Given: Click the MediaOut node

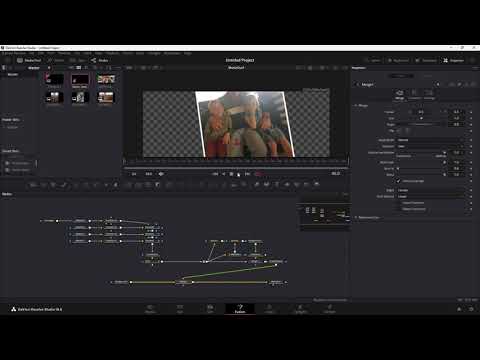Looking at the screenshot, I should 276,282.
